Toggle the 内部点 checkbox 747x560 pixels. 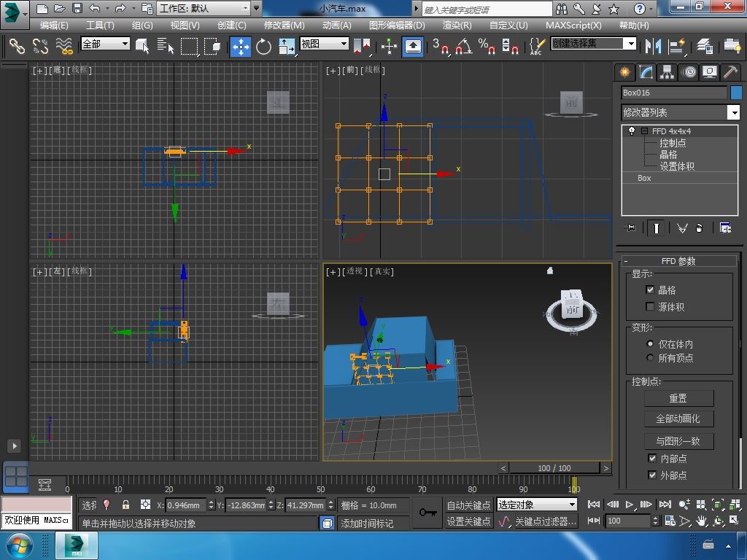(x=652, y=458)
